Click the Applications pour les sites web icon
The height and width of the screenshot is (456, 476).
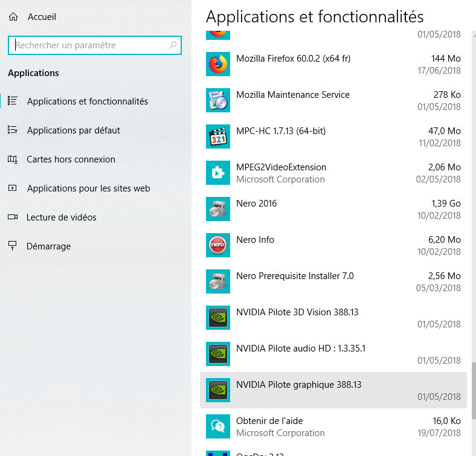[x=13, y=188]
